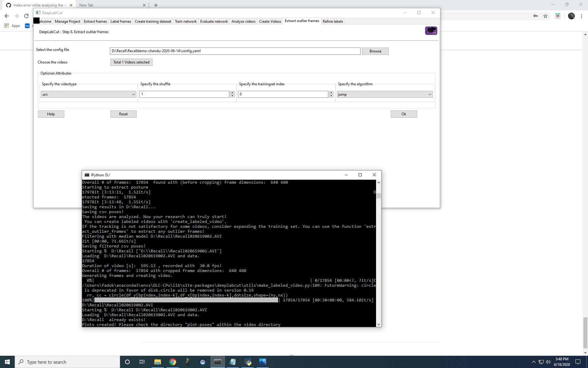The image size is (588, 368).
Task: Switch to the Refine labels tab
Action: [x=333, y=21]
